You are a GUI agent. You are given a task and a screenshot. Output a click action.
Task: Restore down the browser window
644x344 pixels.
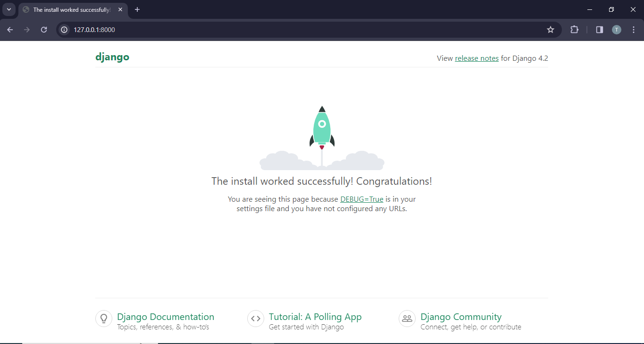[x=611, y=9]
